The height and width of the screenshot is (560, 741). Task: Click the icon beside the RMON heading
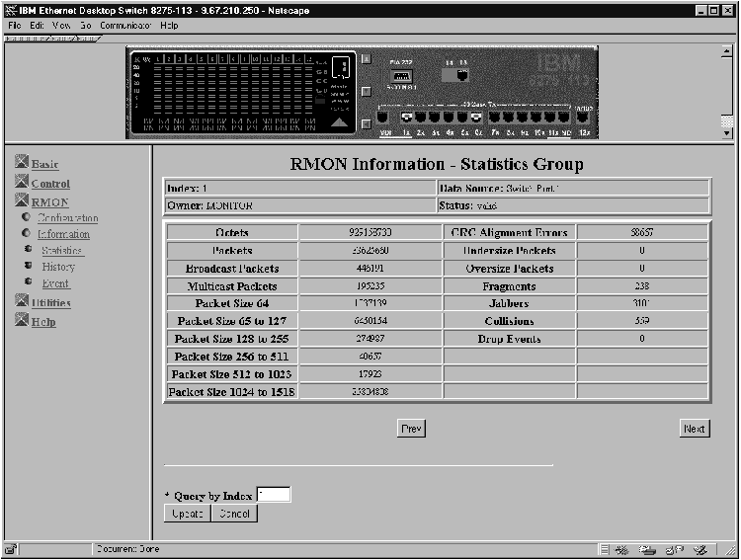coord(22,201)
